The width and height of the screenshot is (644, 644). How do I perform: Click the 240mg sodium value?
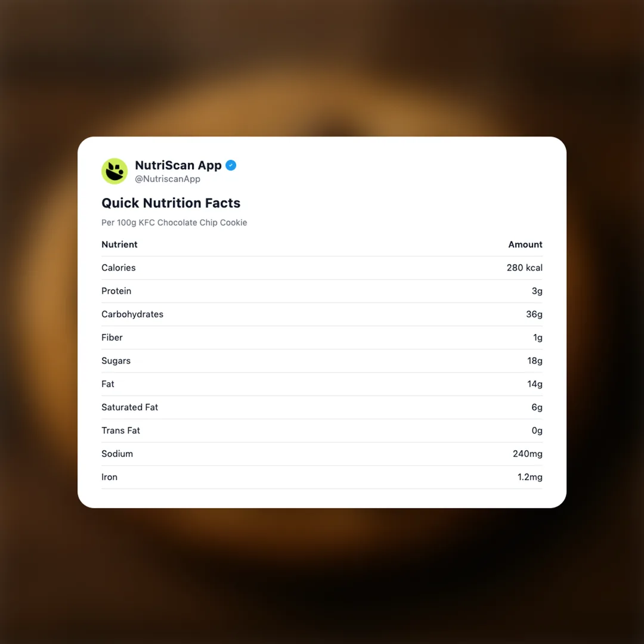point(527,454)
